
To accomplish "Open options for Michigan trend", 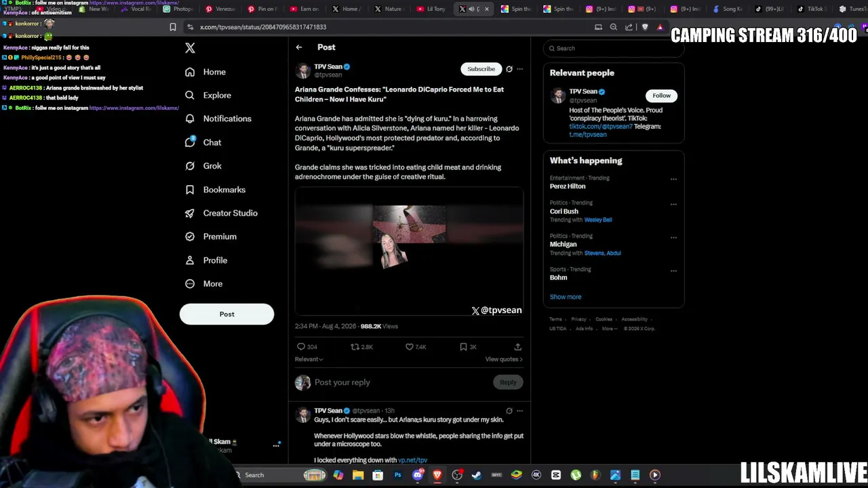I will (x=673, y=237).
